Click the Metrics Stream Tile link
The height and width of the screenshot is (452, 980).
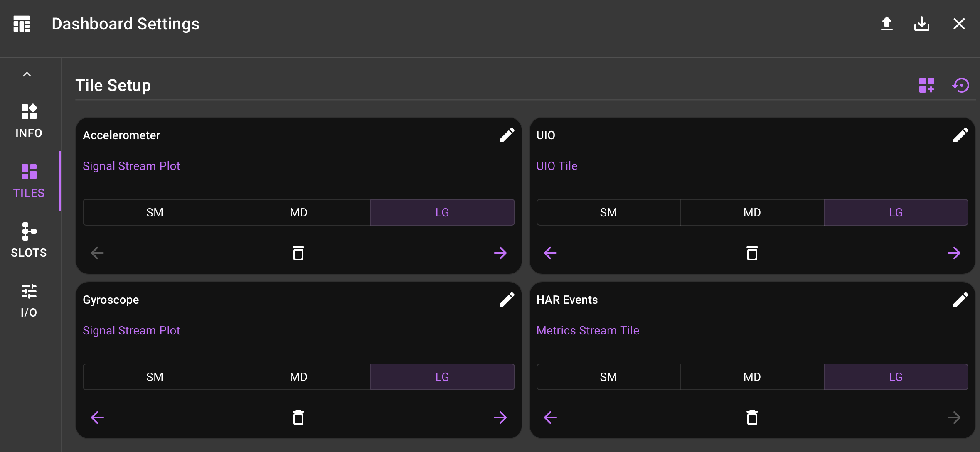588,330
